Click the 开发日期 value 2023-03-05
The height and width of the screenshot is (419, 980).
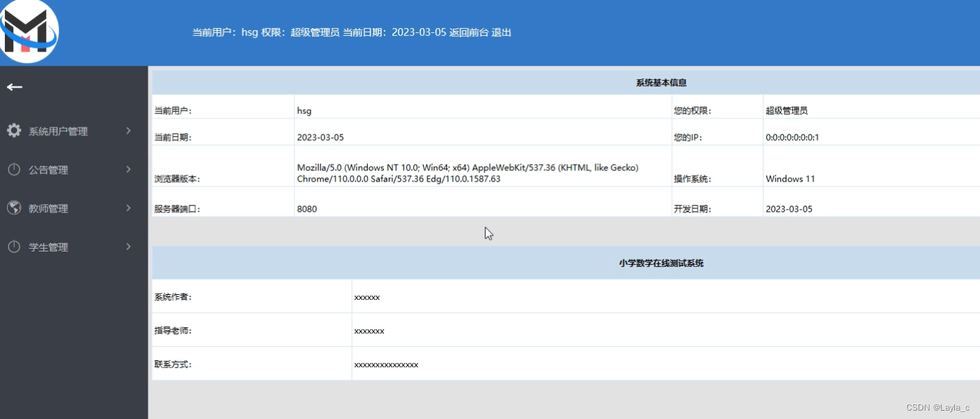(x=789, y=209)
